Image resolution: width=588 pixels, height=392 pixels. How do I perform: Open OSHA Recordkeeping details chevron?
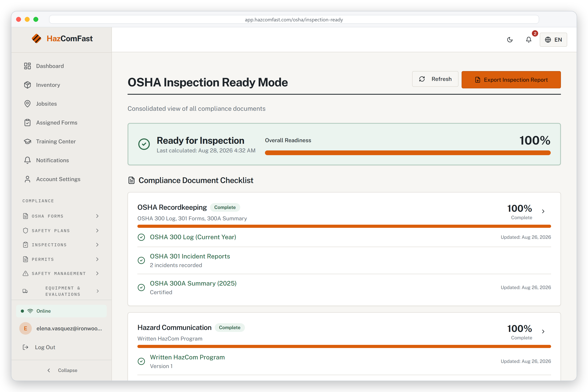click(x=543, y=211)
